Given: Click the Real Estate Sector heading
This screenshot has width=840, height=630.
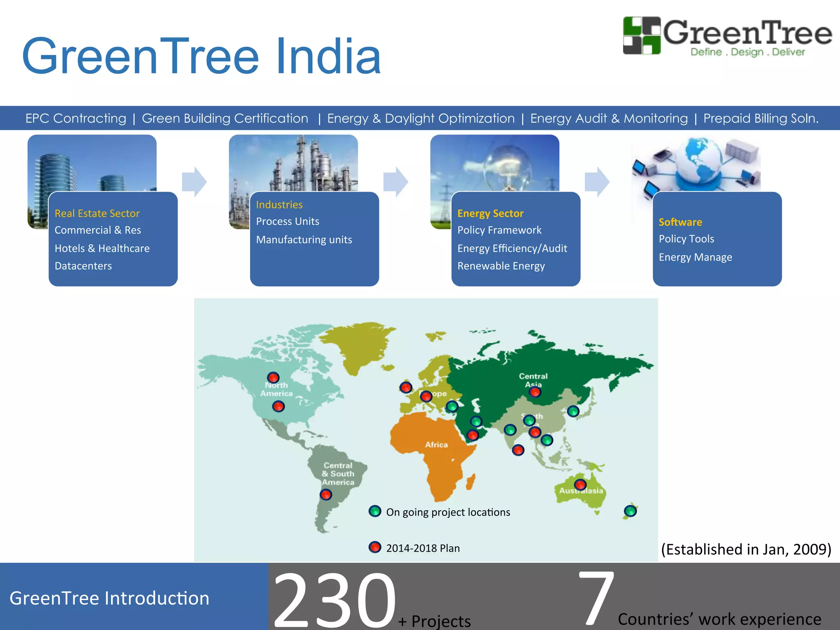Looking at the screenshot, I should pos(97,213).
